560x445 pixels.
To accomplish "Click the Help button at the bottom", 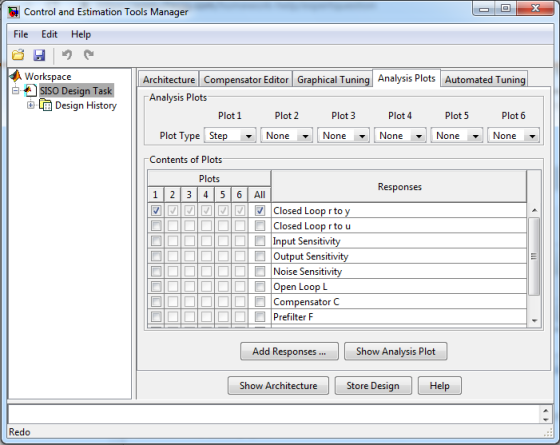I will coord(440,386).
